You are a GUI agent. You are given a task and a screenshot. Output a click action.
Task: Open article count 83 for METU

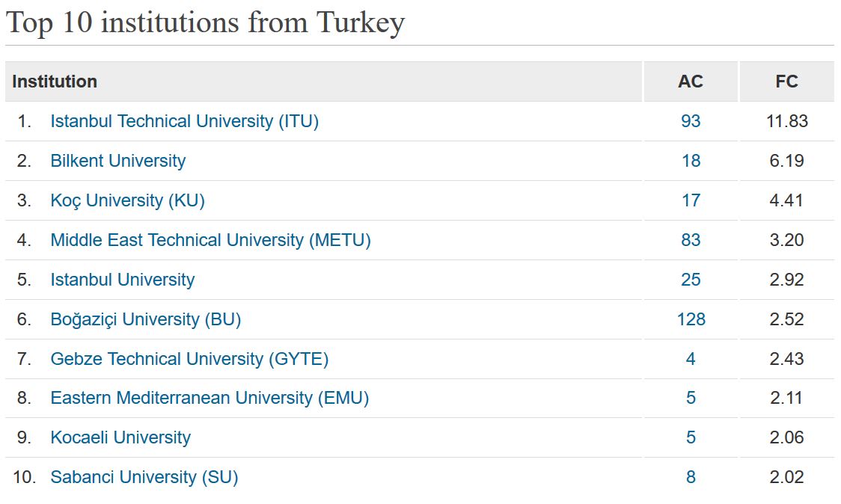pyautogui.click(x=691, y=240)
